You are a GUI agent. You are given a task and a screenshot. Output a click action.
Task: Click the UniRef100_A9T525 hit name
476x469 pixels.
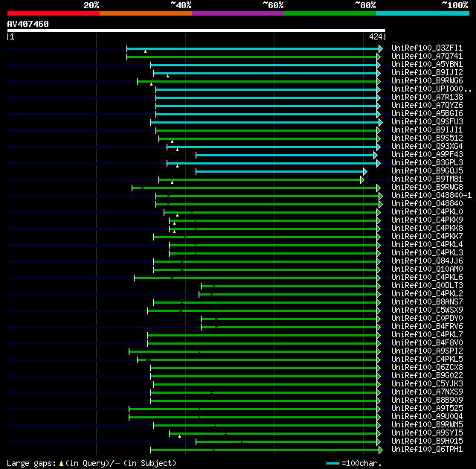click(x=427, y=409)
